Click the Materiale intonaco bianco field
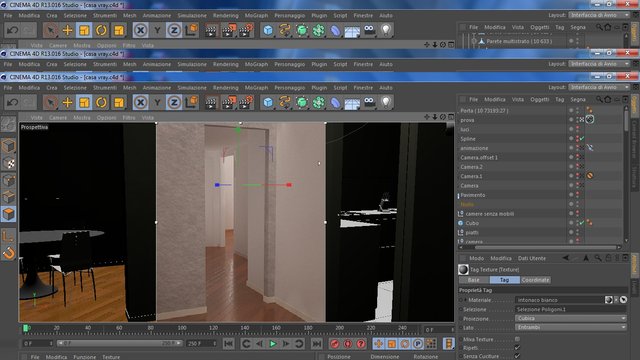Screen dimensions: 640x360 pyautogui.click(x=559, y=300)
